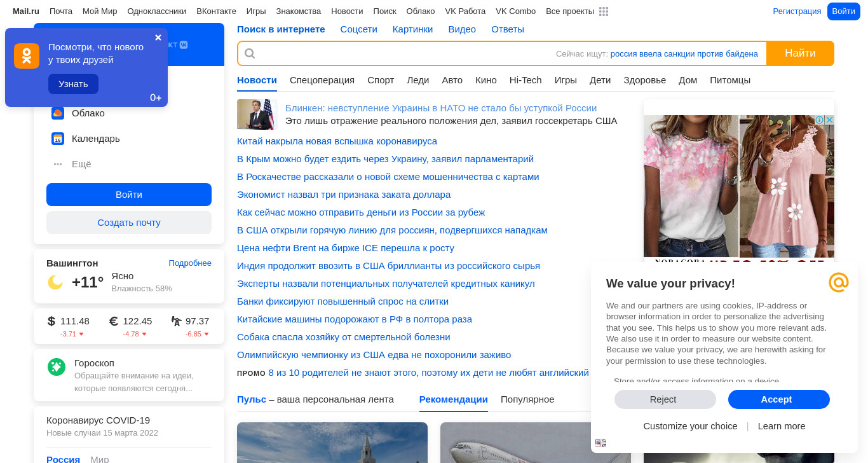Screen dimensions: 868x463
Task: Open the Календарь calendar icon
Action: [58, 139]
